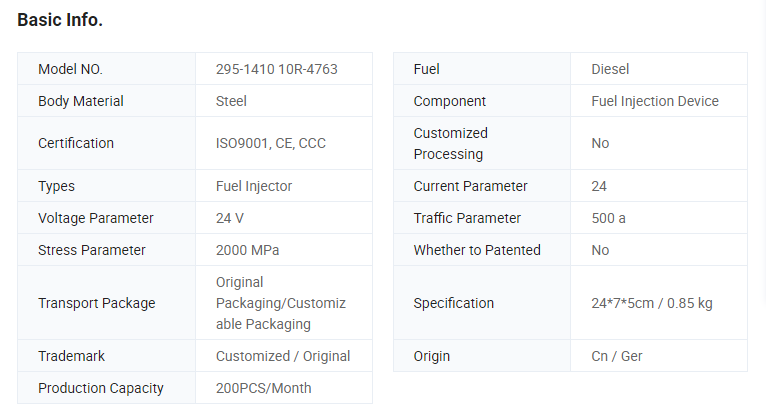Select the Fuel Injection Device component value
The height and width of the screenshot is (412, 766).
click(655, 101)
